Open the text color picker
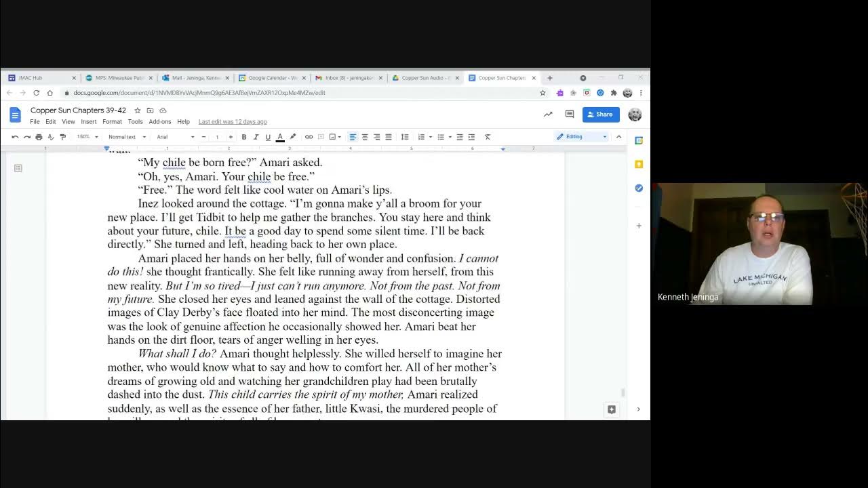The width and height of the screenshot is (868, 488). 280,137
